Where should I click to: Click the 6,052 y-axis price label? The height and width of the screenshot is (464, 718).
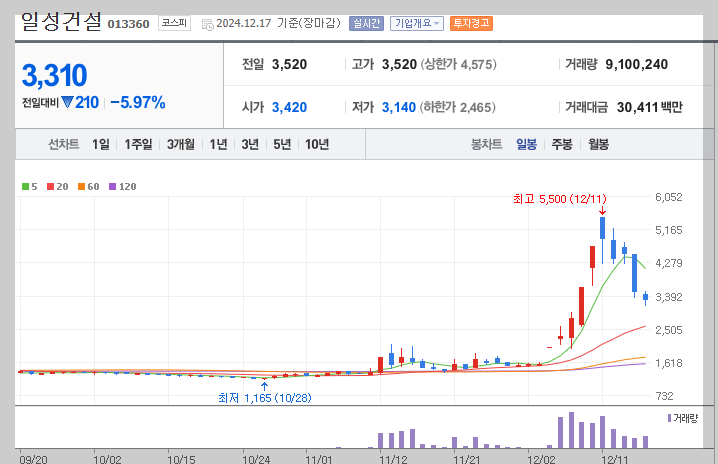[669, 197]
